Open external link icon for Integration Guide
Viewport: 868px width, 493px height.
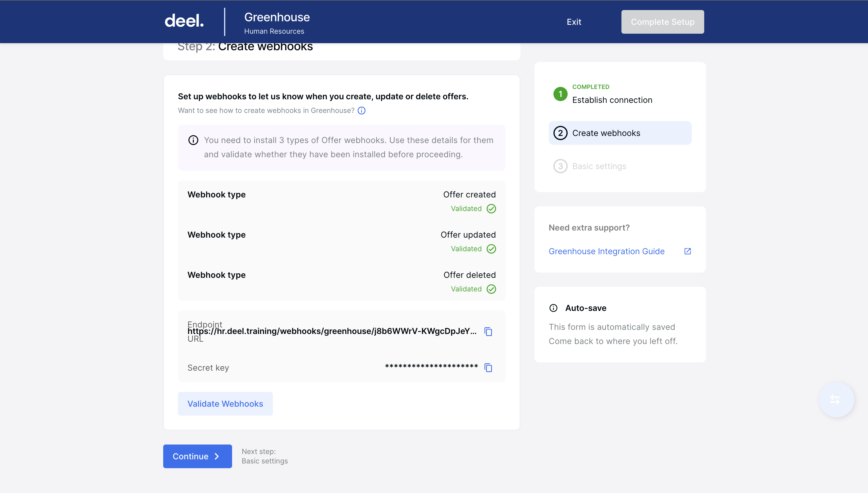click(x=687, y=251)
